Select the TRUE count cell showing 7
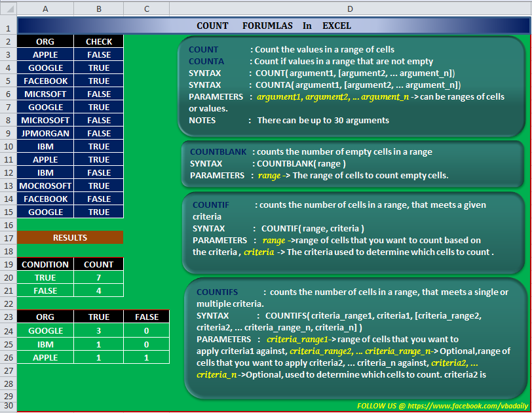Viewport: 532px width, 413px height. (x=99, y=277)
